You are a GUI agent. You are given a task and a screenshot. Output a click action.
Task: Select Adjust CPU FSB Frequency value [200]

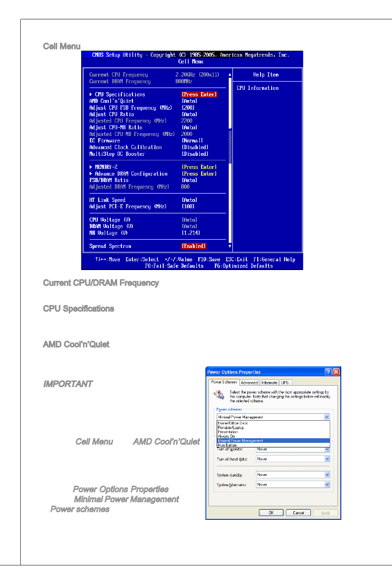tap(188, 107)
